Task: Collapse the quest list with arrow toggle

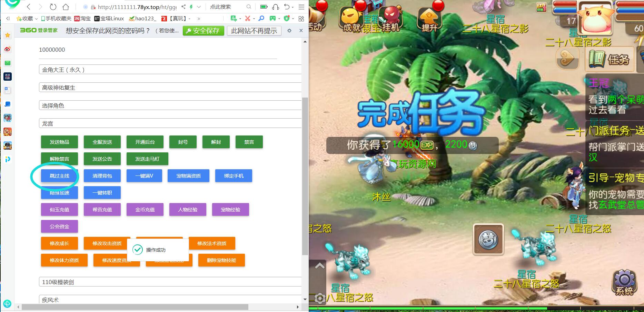Action: pos(567,59)
